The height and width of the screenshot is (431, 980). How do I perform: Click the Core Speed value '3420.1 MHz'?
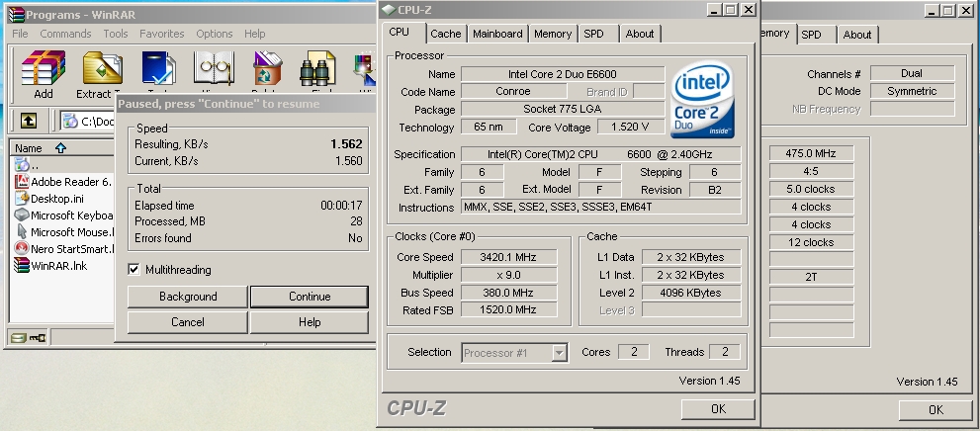(508, 257)
